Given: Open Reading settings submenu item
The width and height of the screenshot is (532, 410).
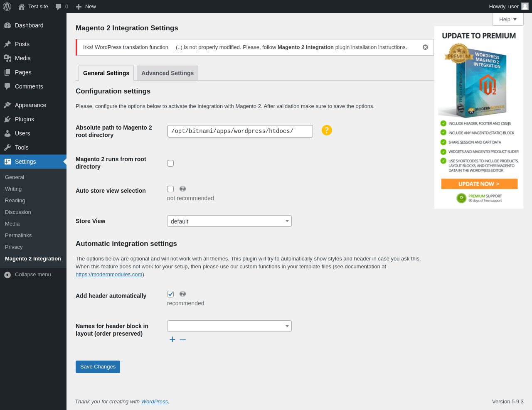Looking at the screenshot, I should pos(15,201).
